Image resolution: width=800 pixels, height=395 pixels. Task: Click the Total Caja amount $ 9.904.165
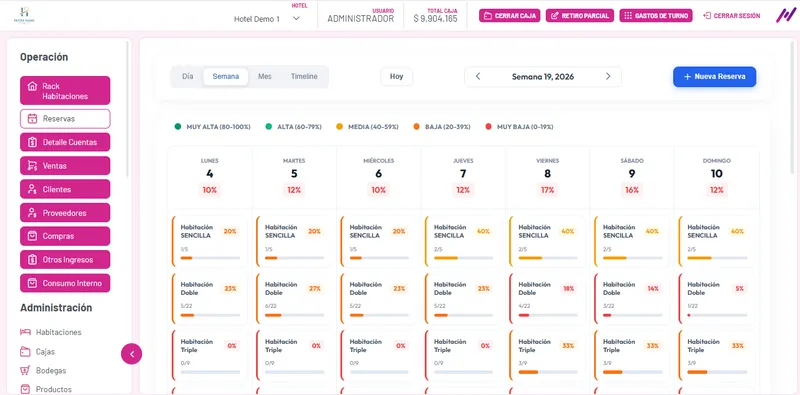pyautogui.click(x=435, y=19)
